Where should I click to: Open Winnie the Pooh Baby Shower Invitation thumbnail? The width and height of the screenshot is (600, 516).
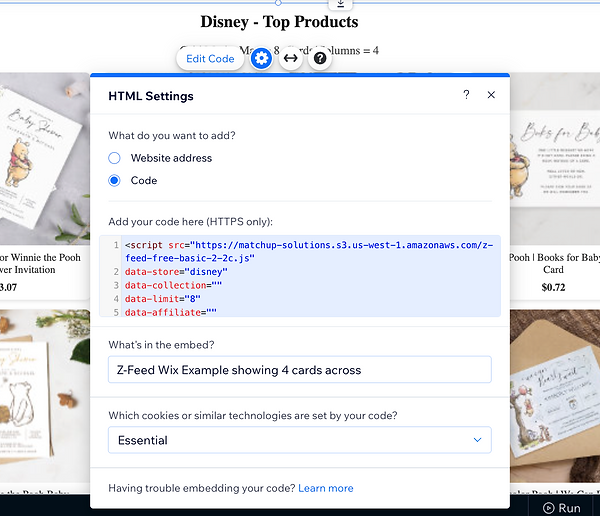coord(45,158)
